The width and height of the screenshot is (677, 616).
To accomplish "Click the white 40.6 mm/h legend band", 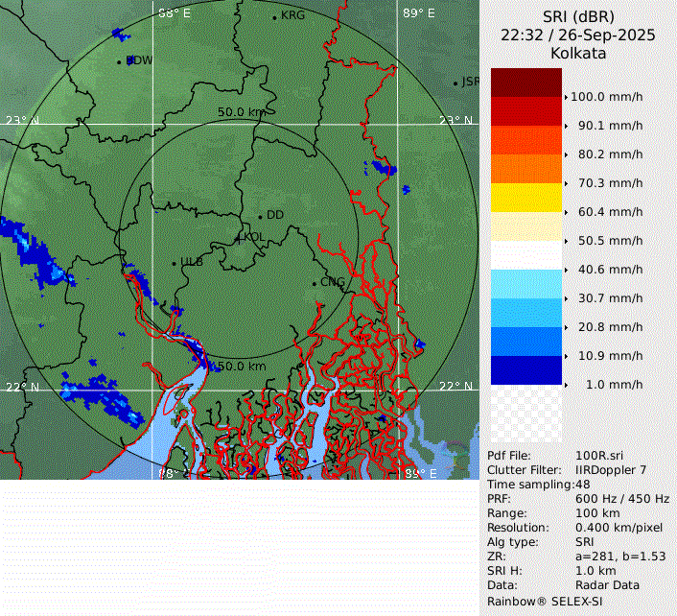I will pos(525,255).
